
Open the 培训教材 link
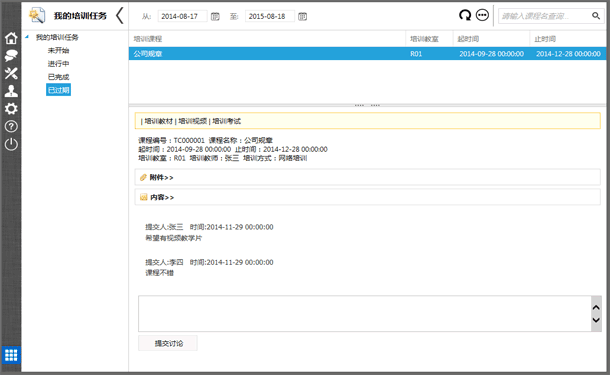(158, 121)
